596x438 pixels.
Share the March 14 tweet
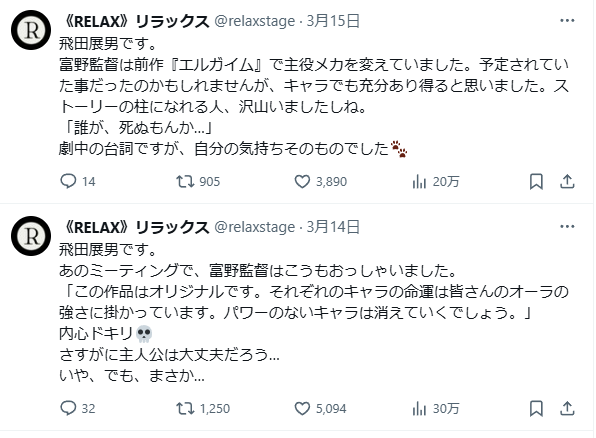click(567, 408)
